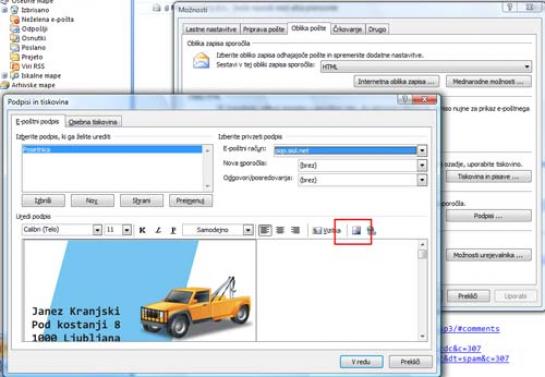The width and height of the screenshot is (545, 377).
Task: Align signature text right
Action: pyautogui.click(x=295, y=230)
